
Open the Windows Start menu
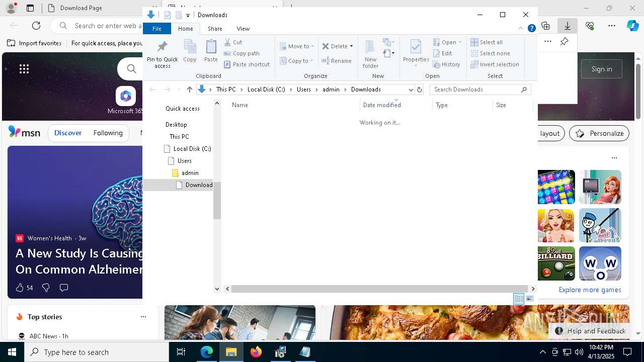click(12, 352)
